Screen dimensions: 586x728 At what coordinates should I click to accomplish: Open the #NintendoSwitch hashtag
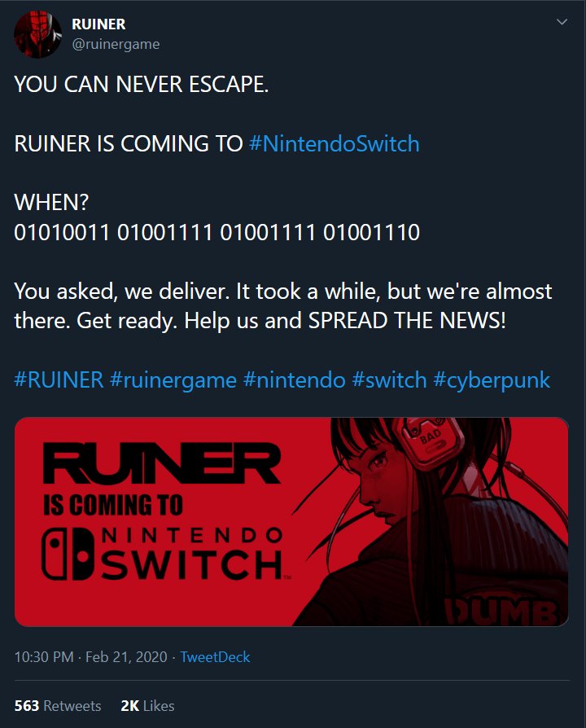click(334, 143)
